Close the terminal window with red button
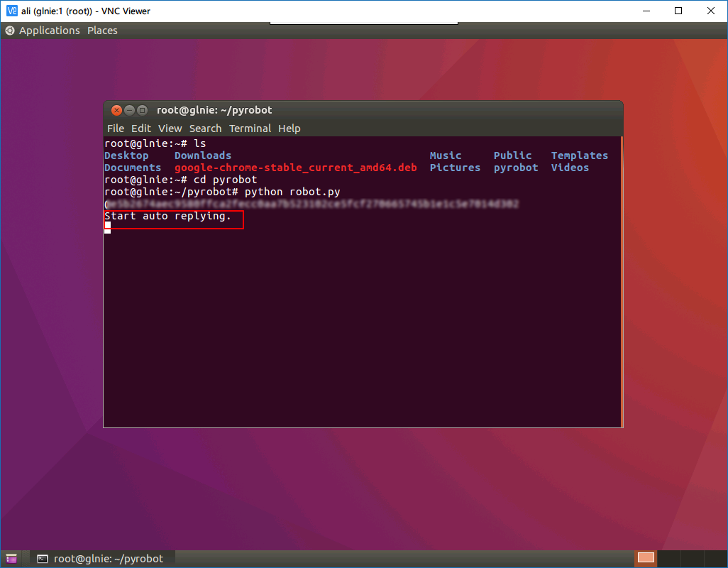The height and width of the screenshot is (568, 728). pos(116,110)
